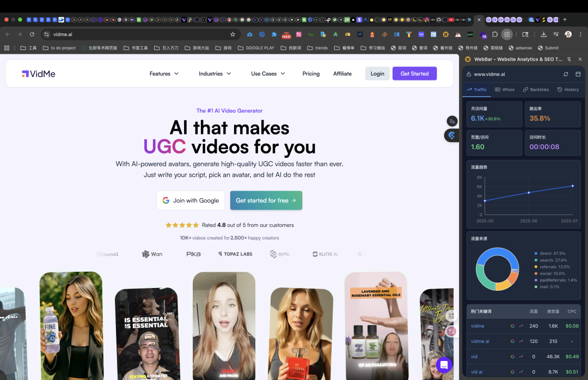
Task: Click the site info icon in address bar
Action: tap(46, 34)
